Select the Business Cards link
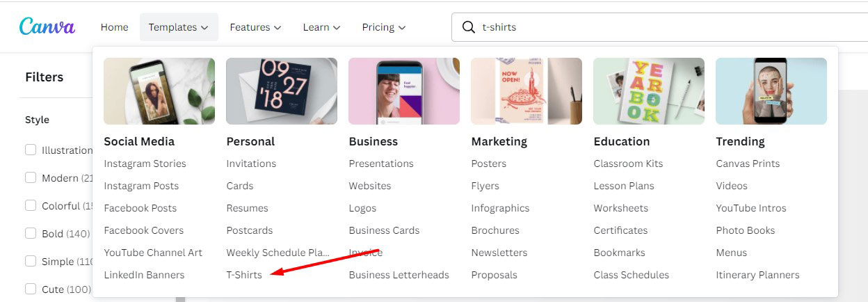 point(384,230)
